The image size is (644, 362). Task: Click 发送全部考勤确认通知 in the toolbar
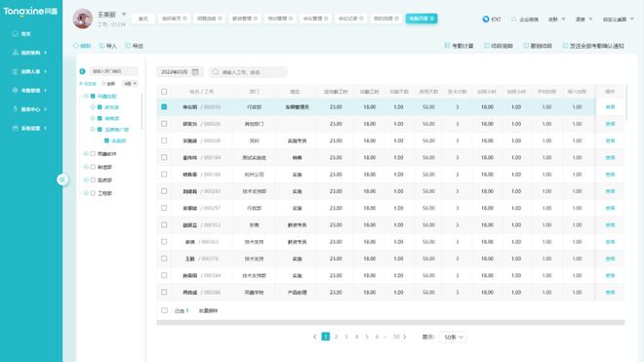[x=593, y=46]
